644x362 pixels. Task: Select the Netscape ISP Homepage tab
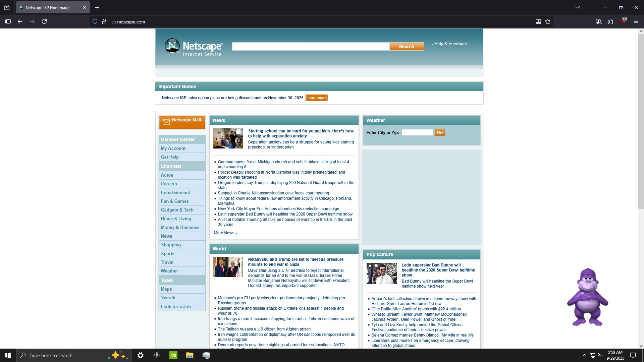click(48, 7)
